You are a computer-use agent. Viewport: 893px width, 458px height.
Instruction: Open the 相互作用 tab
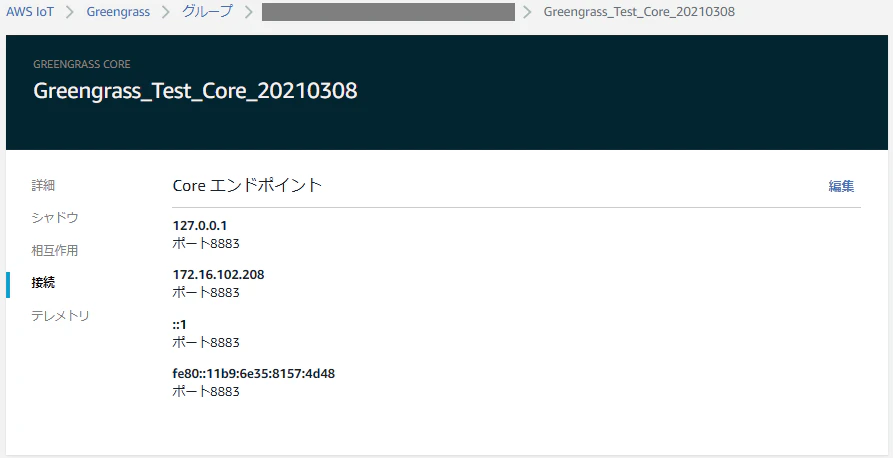click(55, 250)
